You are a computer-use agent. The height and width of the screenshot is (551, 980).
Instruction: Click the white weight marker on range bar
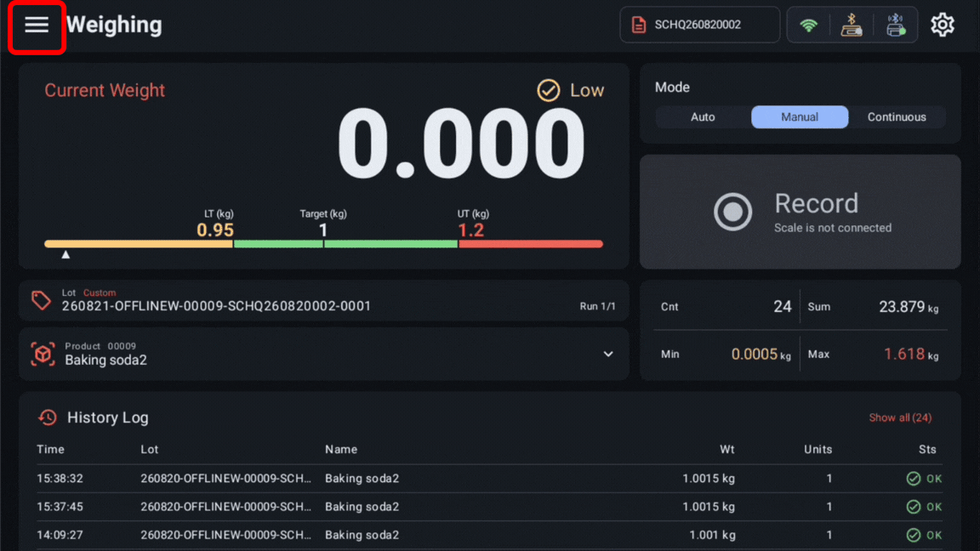[66, 254]
